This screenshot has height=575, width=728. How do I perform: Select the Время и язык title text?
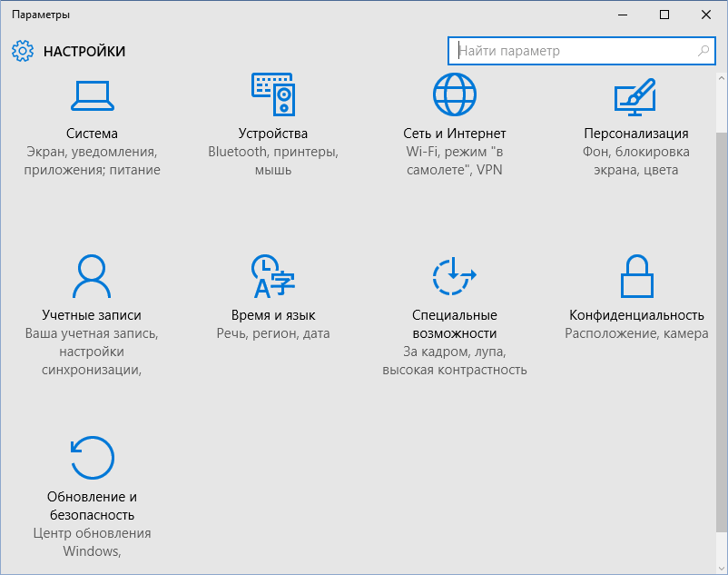point(273,315)
